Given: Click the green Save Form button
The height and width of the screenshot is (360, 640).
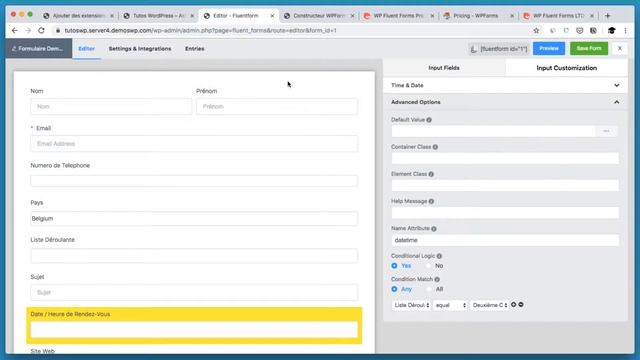Looking at the screenshot, I should click(x=589, y=49).
